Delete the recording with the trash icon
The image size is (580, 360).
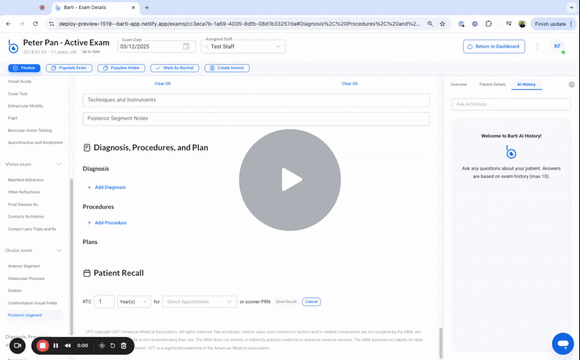(x=124, y=346)
